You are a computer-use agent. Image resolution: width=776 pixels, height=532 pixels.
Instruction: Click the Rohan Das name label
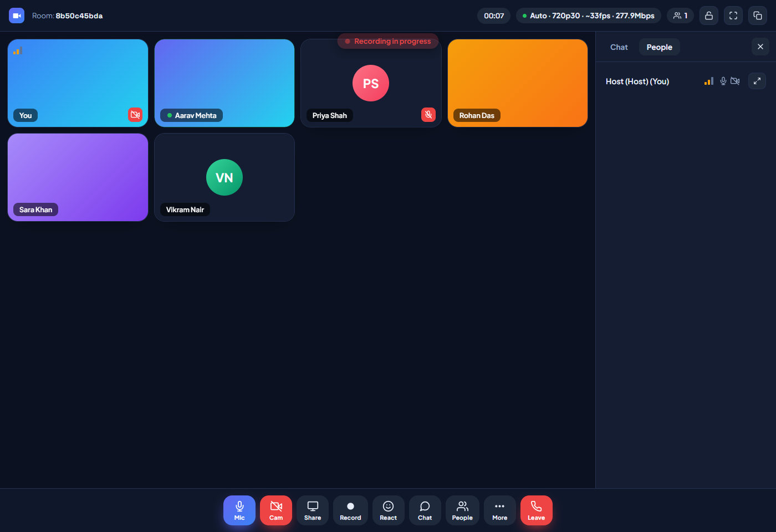477,115
